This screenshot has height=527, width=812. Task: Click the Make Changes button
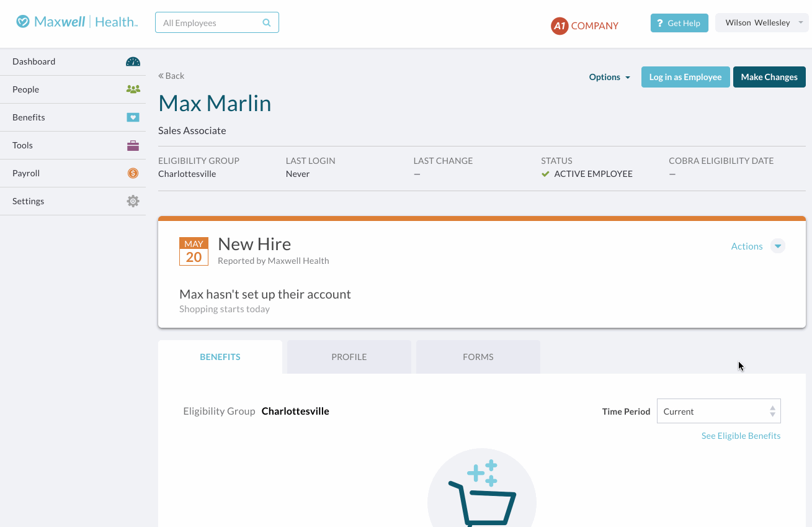point(769,77)
